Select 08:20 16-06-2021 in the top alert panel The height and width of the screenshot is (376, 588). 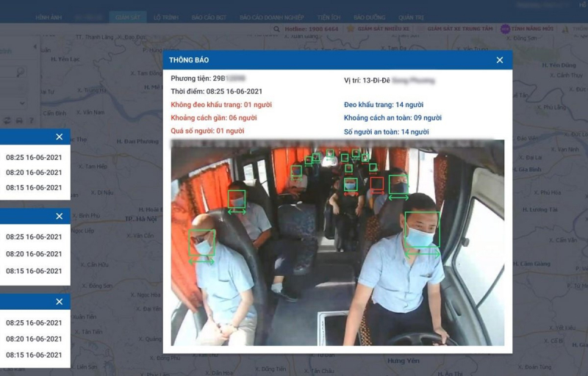coord(34,173)
